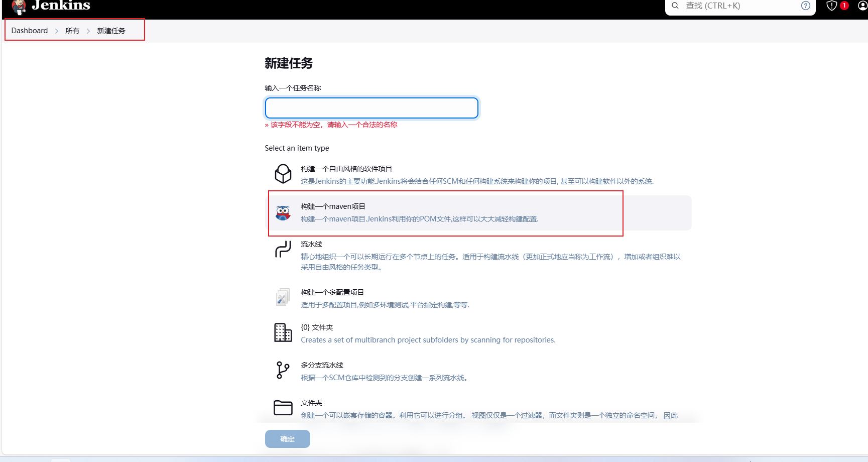868x462 pixels.
Task: Select 多分支流水线 item type
Action: coord(322,365)
